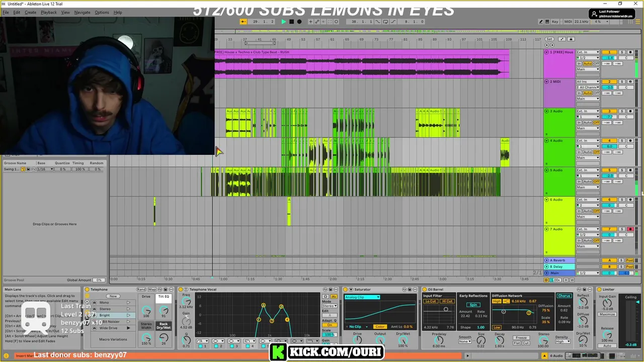Toggle Automation Arm button
This screenshot has height=362, width=644.
(317, 22)
